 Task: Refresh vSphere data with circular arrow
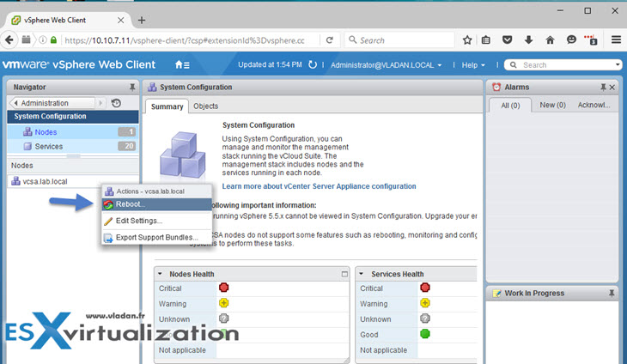coord(313,64)
